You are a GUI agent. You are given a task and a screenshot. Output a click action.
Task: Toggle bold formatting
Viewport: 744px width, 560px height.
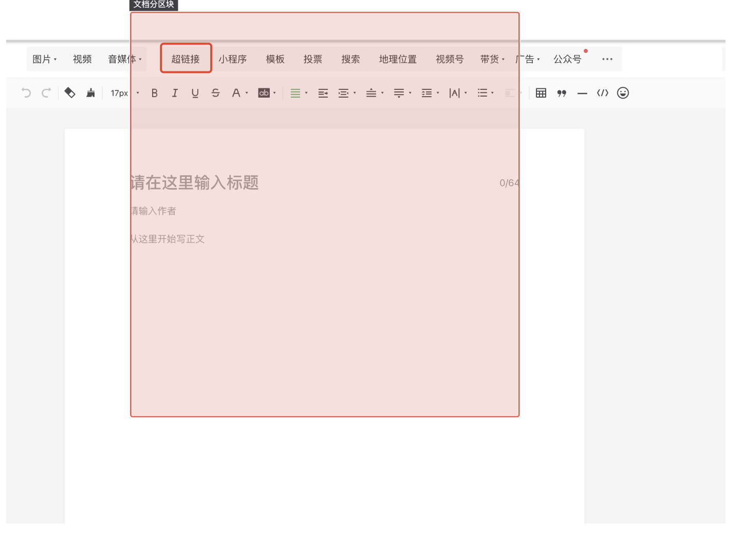154,93
